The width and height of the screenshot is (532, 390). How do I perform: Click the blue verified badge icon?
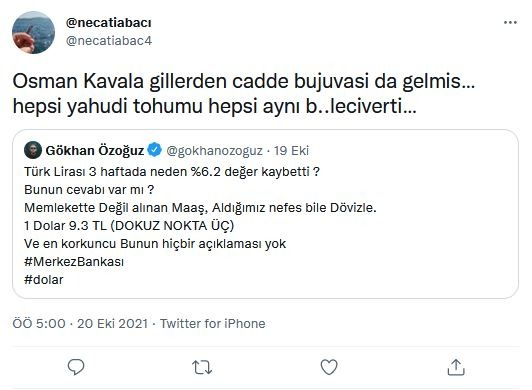155,150
